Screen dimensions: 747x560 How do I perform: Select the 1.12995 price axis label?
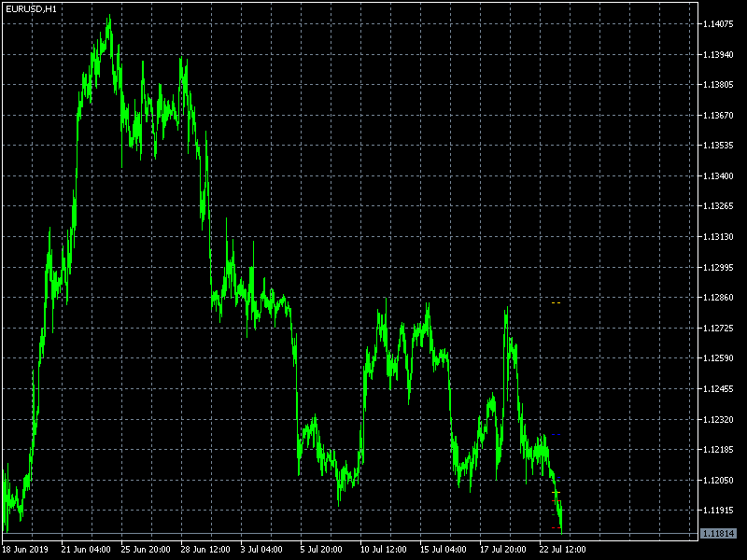(718, 268)
